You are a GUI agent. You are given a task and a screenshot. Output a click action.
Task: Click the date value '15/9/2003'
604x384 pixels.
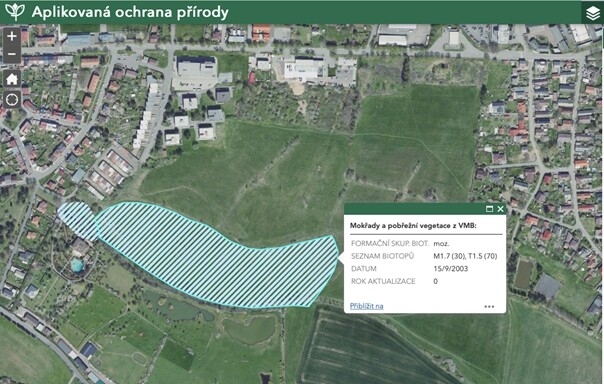point(451,268)
